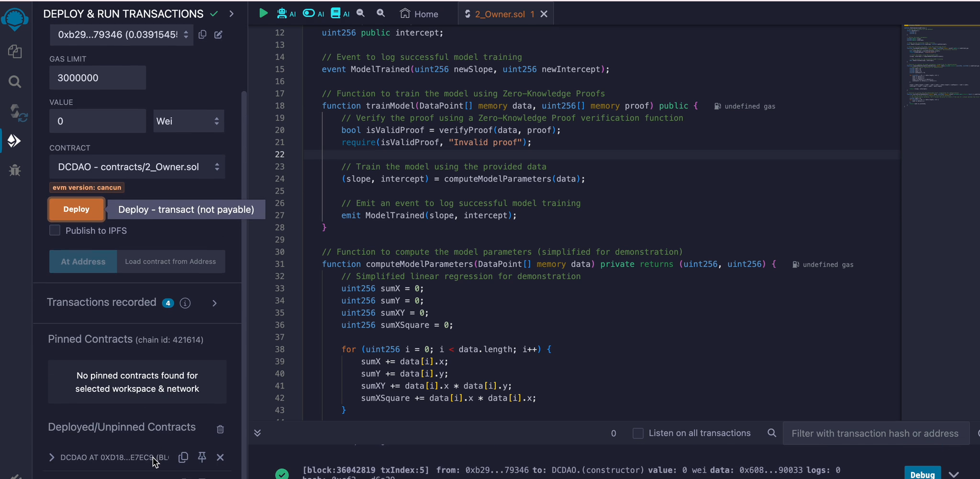Image resolution: width=980 pixels, height=479 pixels.
Task: Click the At Address button
Action: (83, 262)
